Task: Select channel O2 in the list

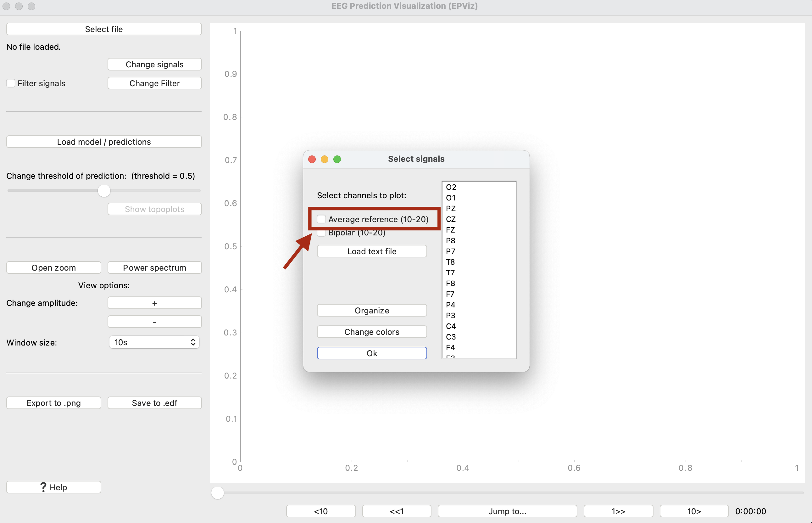Action: click(451, 187)
